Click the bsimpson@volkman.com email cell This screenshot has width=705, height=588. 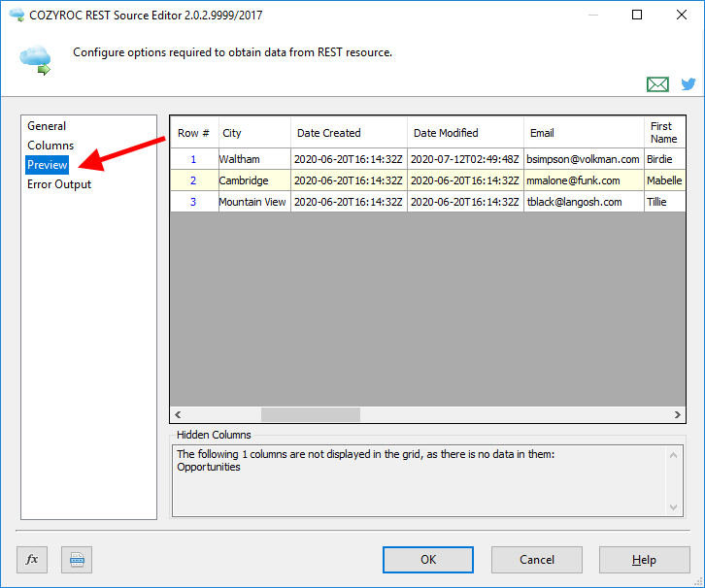tap(584, 159)
